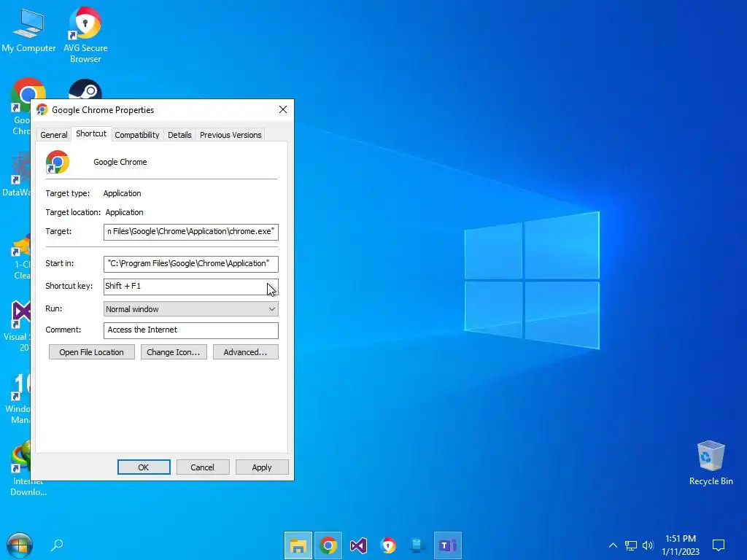Click the Apply button
The width and height of the screenshot is (747, 560).
[262, 467]
